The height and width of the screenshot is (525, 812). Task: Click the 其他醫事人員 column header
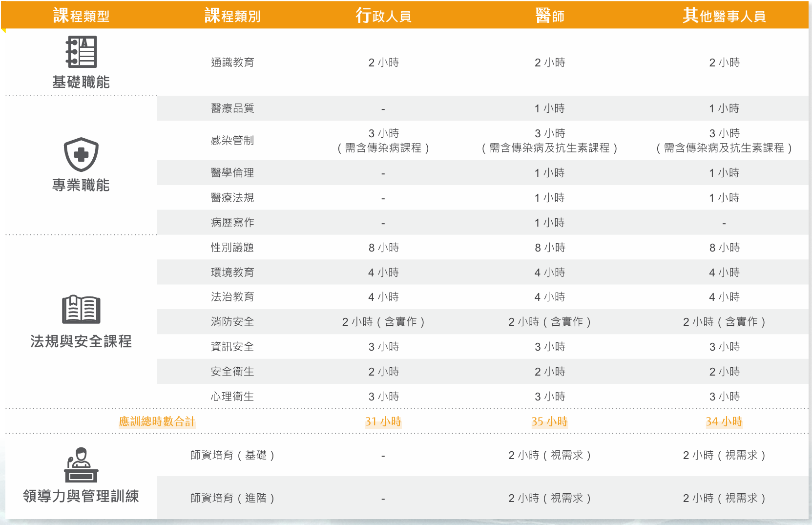[x=724, y=16]
